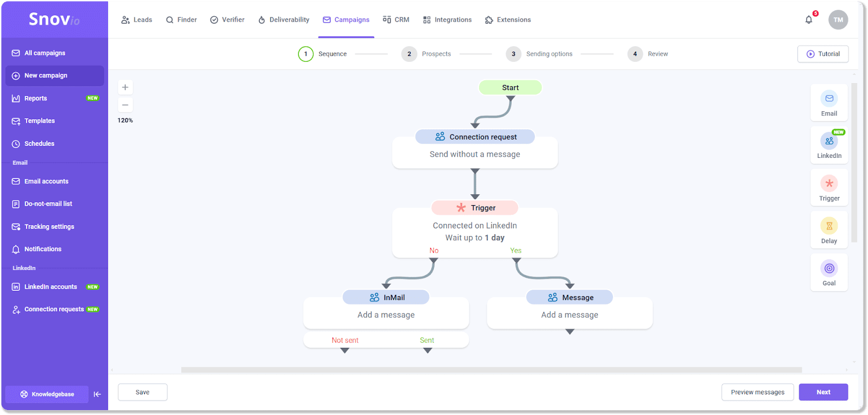
Task: Expand the Message node bottom arrow
Action: 570,332
